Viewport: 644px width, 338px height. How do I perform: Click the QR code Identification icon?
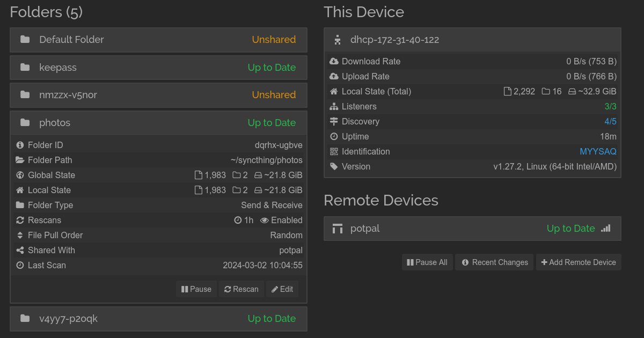click(x=334, y=152)
